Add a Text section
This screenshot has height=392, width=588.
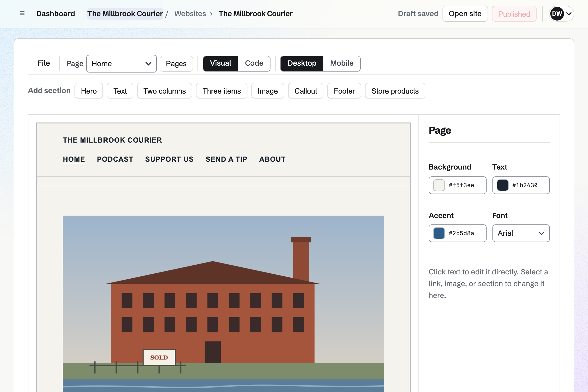pyautogui.click(x=120, y=91)
